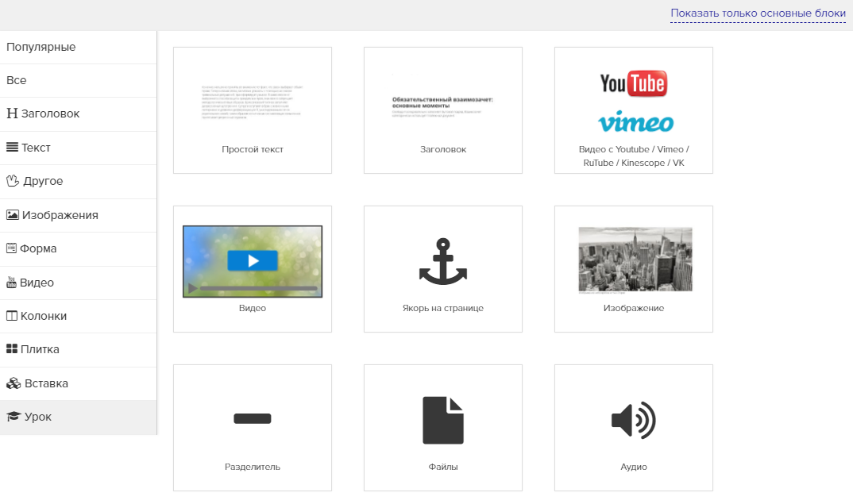
Task: Select the Текст category
Action: click(x=36, y=148)
